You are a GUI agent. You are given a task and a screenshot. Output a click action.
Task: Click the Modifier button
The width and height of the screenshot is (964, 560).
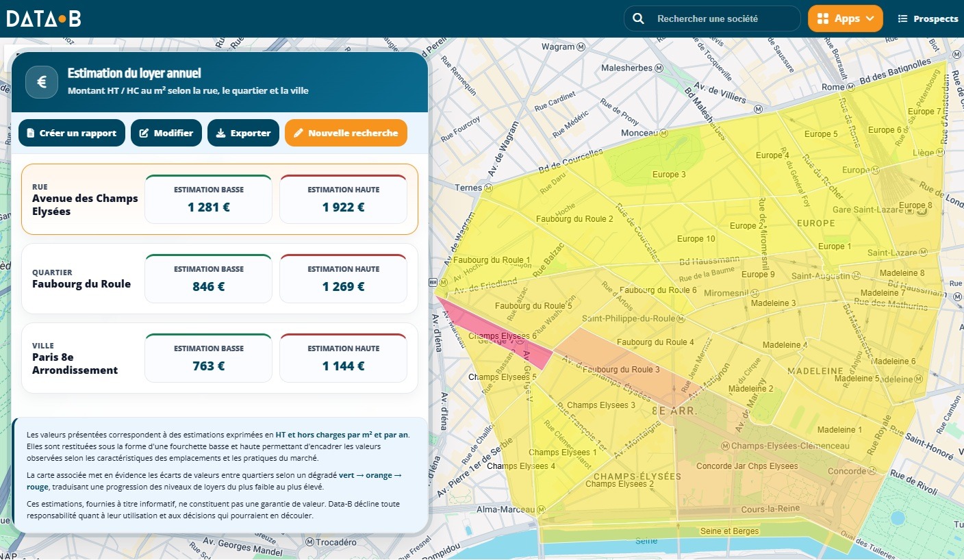pyautogui.click(x=166, y=133)
